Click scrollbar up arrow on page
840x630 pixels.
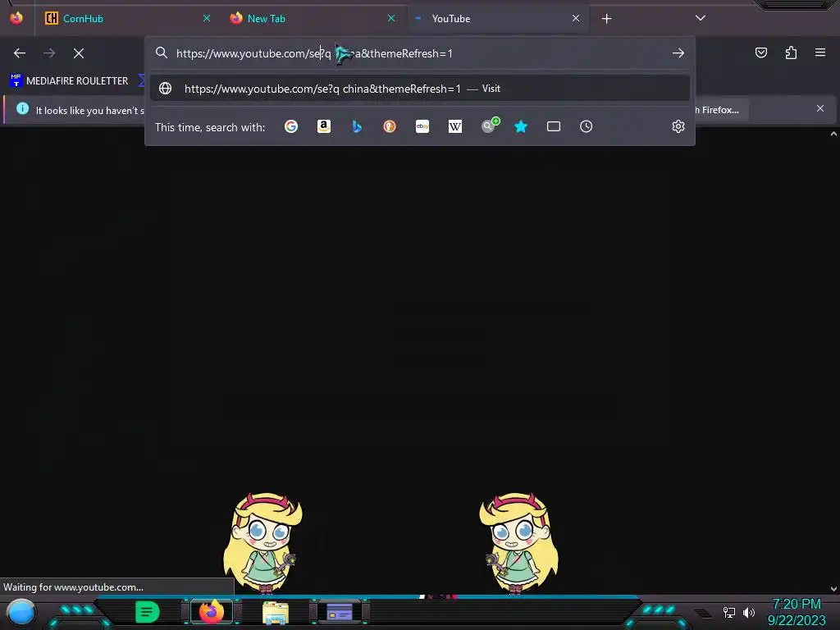(833, 134)
